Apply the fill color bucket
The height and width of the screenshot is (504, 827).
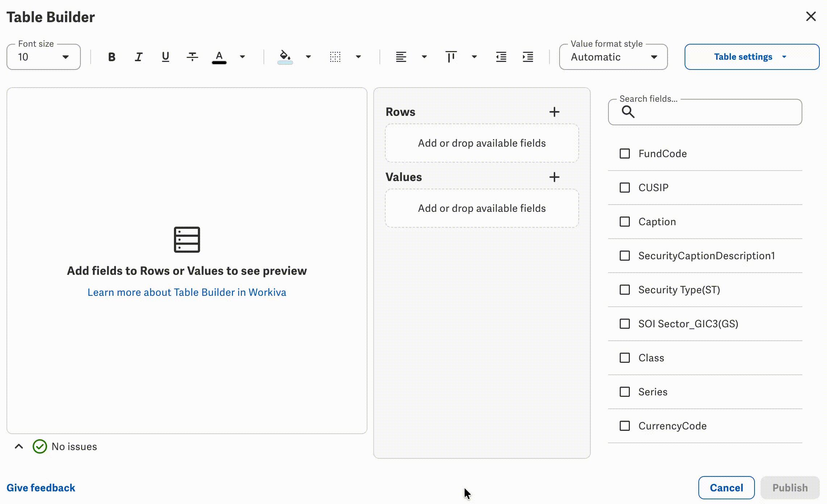(285, 57)
